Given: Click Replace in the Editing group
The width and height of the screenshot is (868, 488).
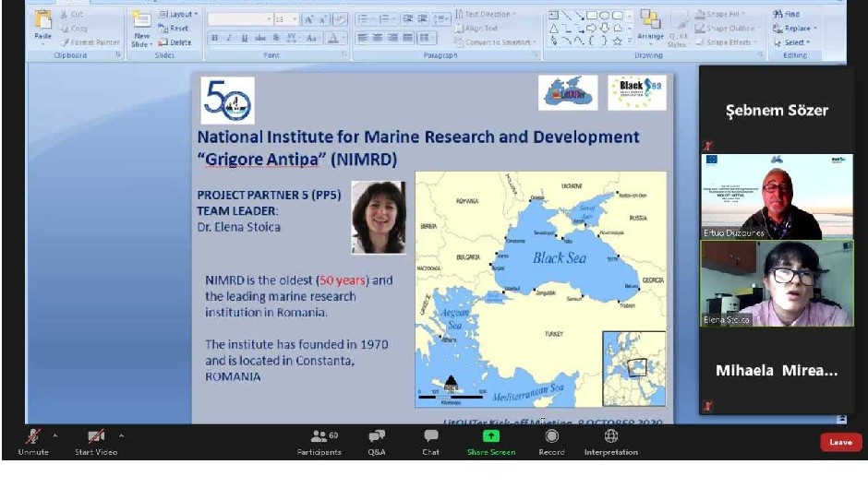Looking at the screenshot, I should click(791, 29).
